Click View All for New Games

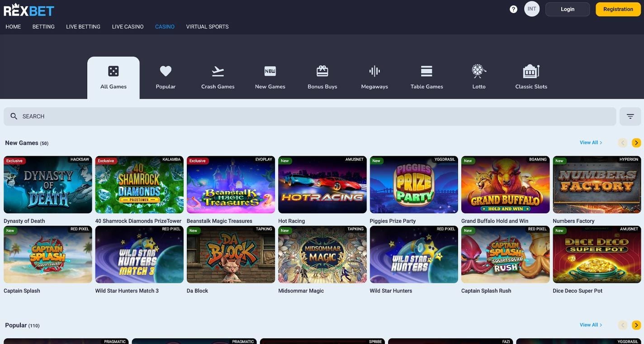(591, 143)
